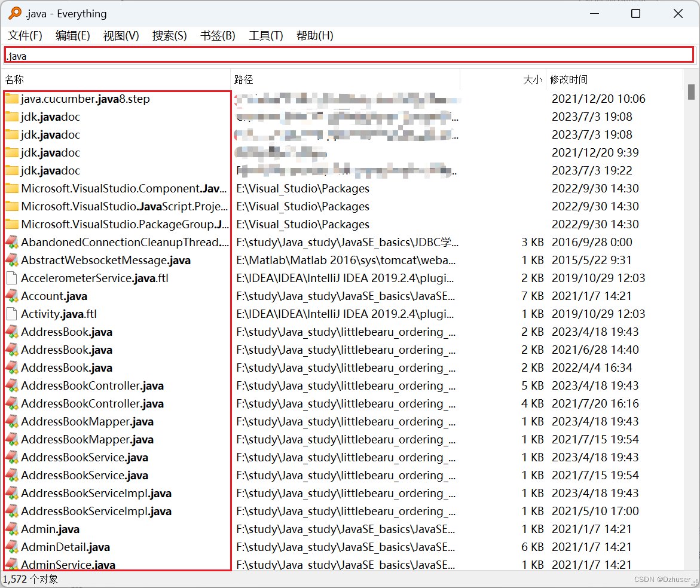Click blank file icon of AccelerometerService.java.ftl
Image resolution: width=700 pixels, height=588 pixels.
click(x=12, y=278)
